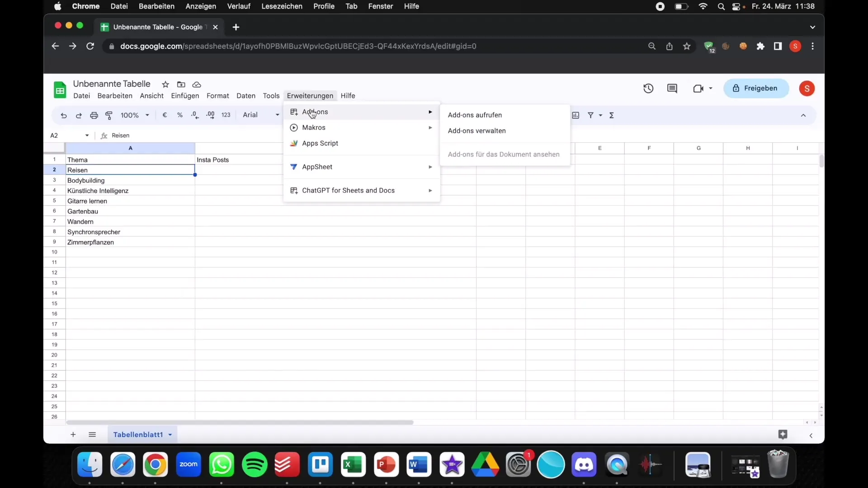Open Chrome extensions puzzle icon
This screenshot has width=868, height=488.
click(x=760, y=46)
